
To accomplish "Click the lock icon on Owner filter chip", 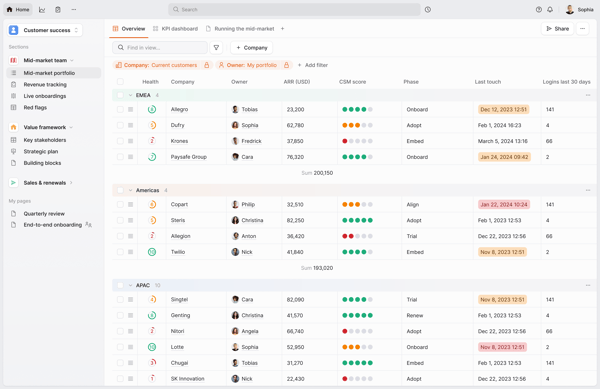I will coord(286,65).
